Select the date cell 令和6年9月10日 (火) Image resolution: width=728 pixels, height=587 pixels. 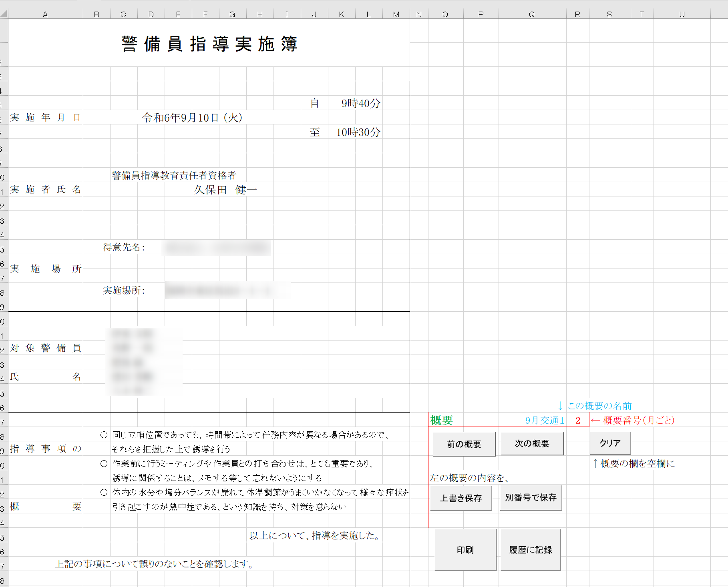(192, 118)
